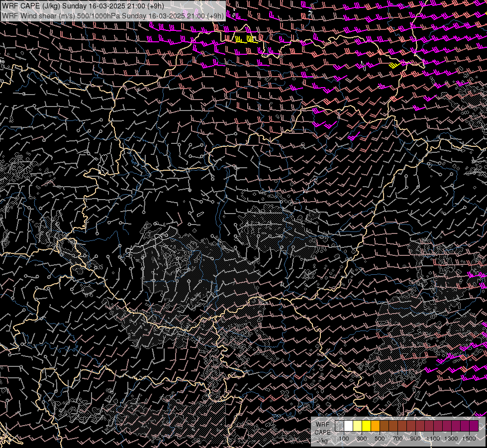The image size is (487, 448).
Task: Click the orange CAPE legend swatch
Action: pyautogui.click(x=376, y=426)
